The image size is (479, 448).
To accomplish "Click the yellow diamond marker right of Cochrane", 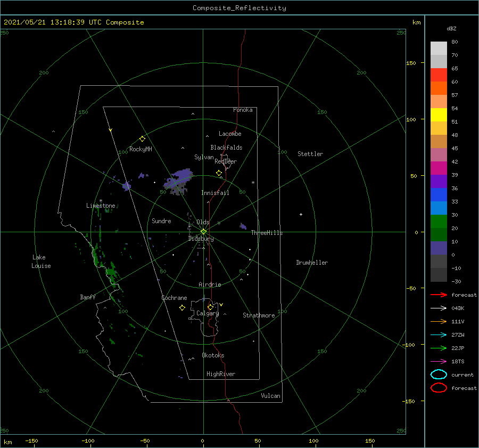I will click(x=183, y=308).
